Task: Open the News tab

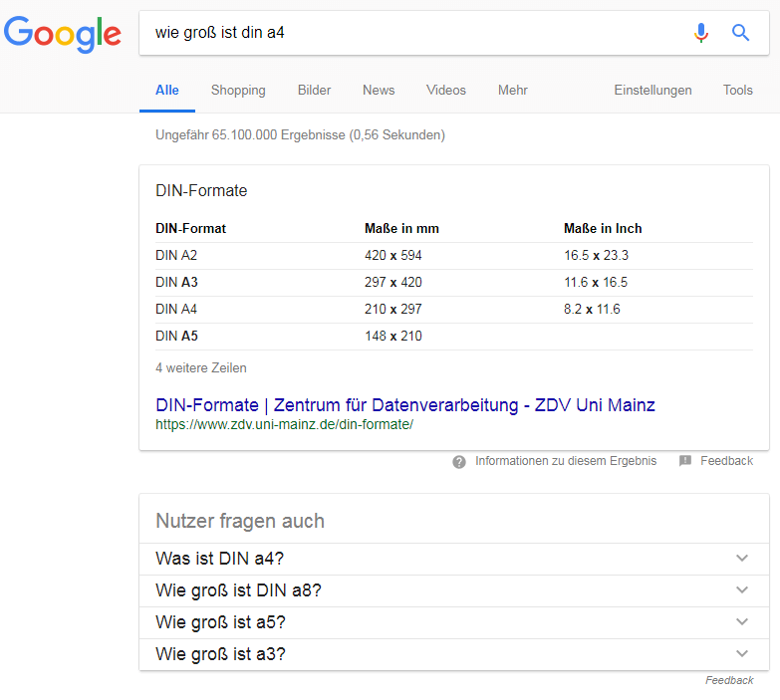Action: [x=379, y=90]
